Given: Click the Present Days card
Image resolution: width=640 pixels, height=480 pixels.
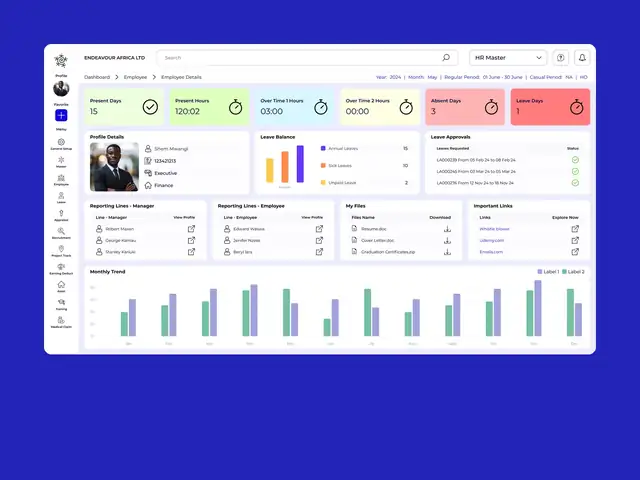Looking at the screenshot, I should click(x=124, y=107).
